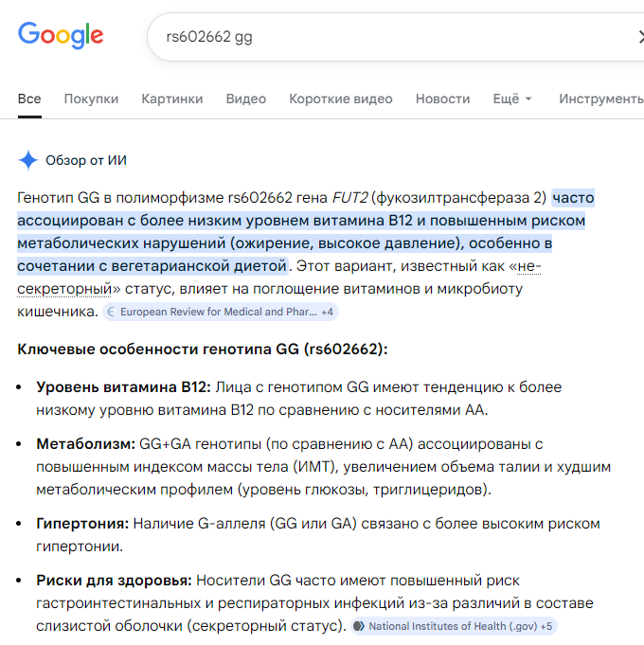Screen dimensions: 644x645
Task: Open the Инструменты menu
Action: click(x=601, y=99)
